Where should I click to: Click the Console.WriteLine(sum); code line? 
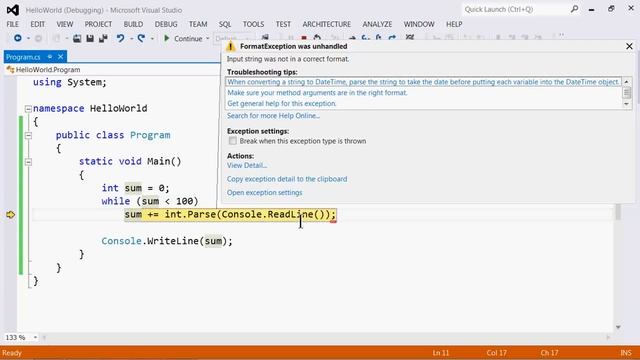pyautogui.click(x=167, y=241)
